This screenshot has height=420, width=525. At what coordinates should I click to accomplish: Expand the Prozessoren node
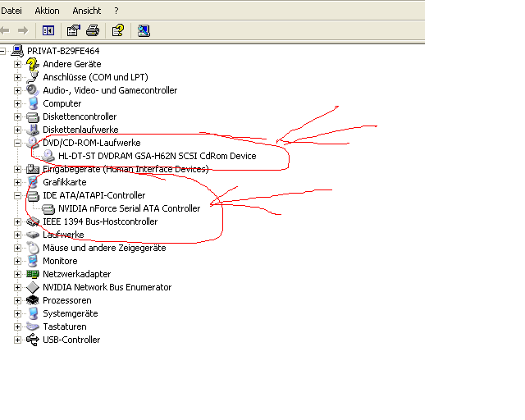tap(18, 300)
